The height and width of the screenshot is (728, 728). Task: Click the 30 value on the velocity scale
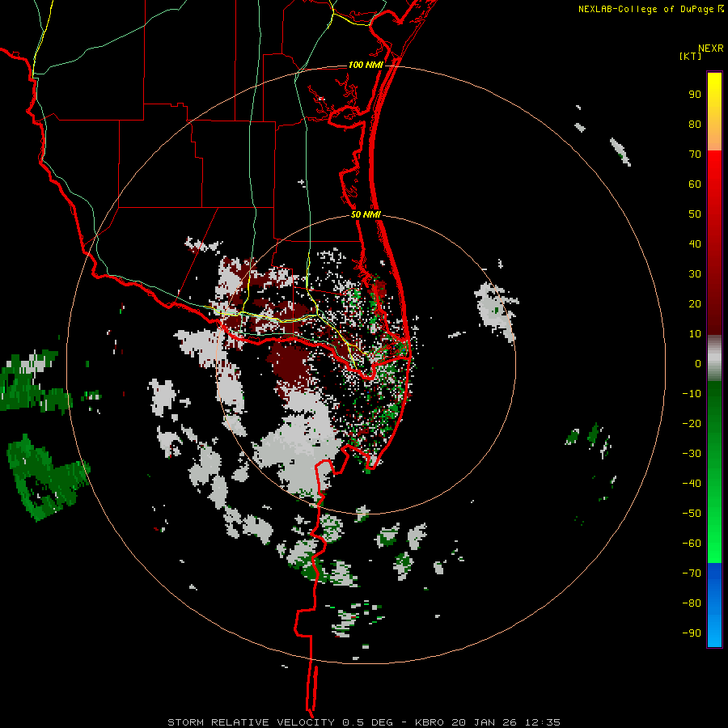pos(695,274)
